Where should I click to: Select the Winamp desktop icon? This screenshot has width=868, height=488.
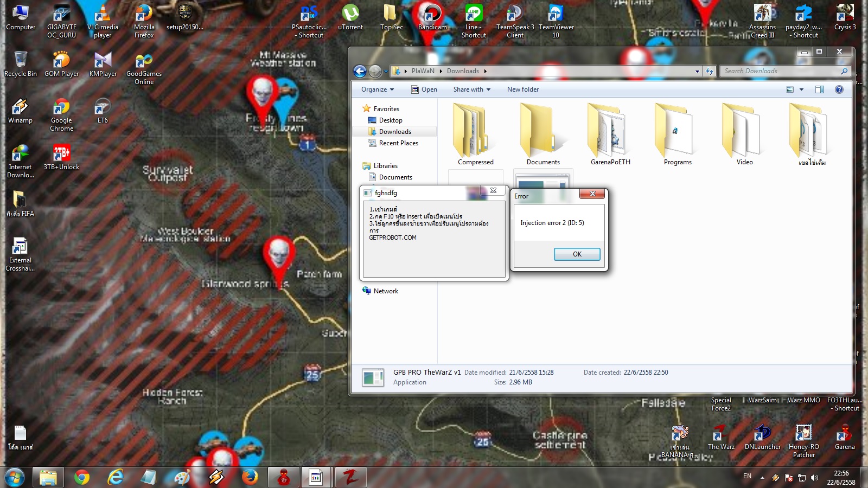click(x=20, y=111)
